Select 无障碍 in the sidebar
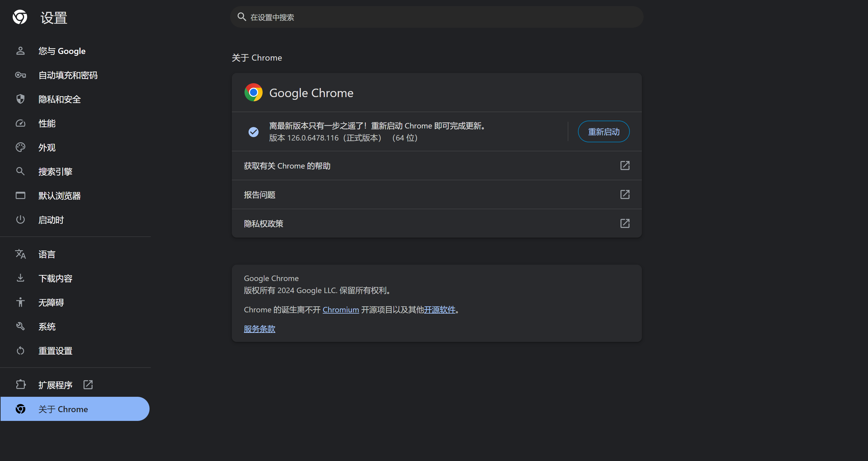Image resolution: width=868 pixels, height=461 pixels. [x=51, y=302]
